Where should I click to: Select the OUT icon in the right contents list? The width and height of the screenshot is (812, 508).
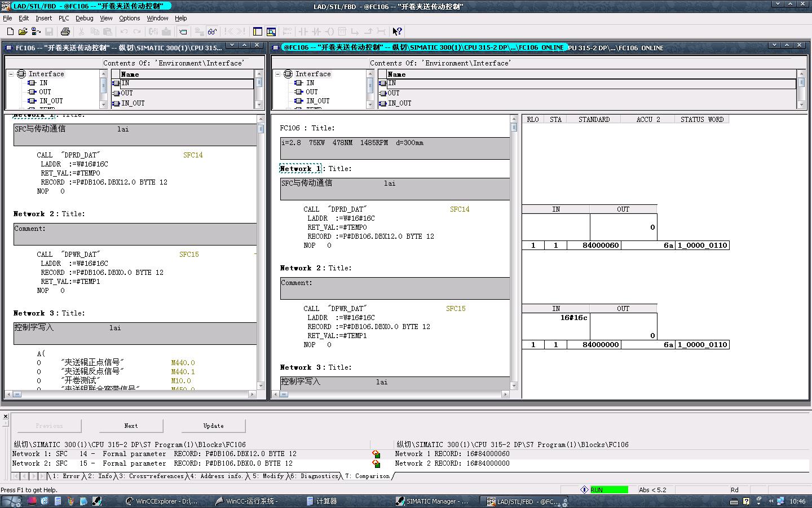pos(383,93)
